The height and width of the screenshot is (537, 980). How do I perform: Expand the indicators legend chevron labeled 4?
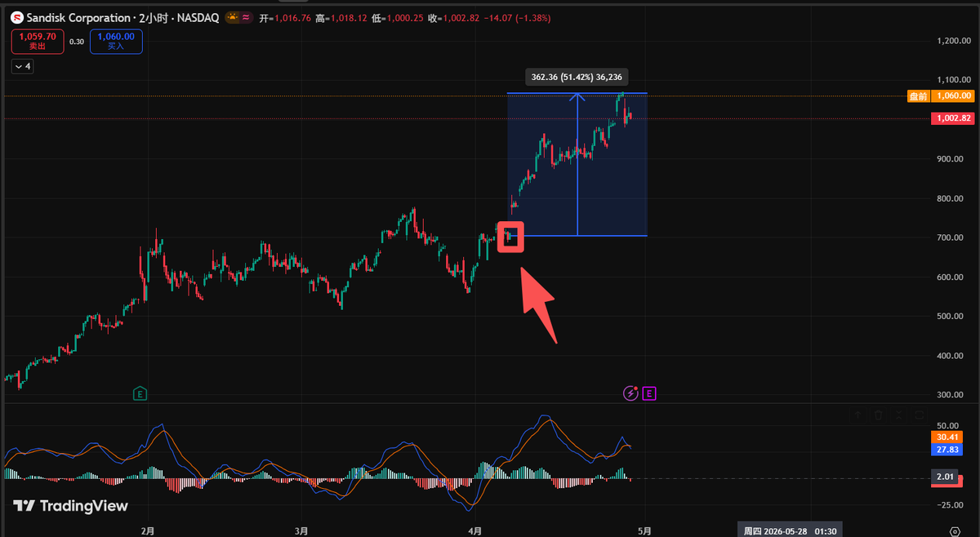pos(22,66)
